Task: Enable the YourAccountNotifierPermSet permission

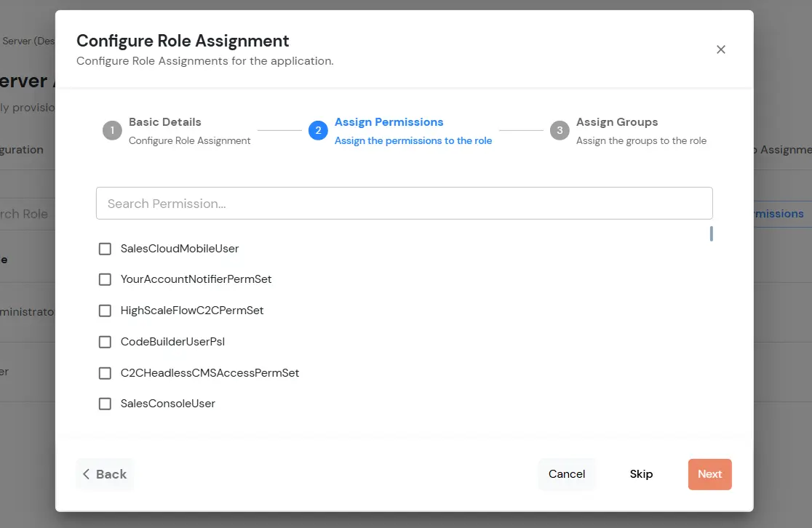Action: pyautogui.click(x=105, y=279)
